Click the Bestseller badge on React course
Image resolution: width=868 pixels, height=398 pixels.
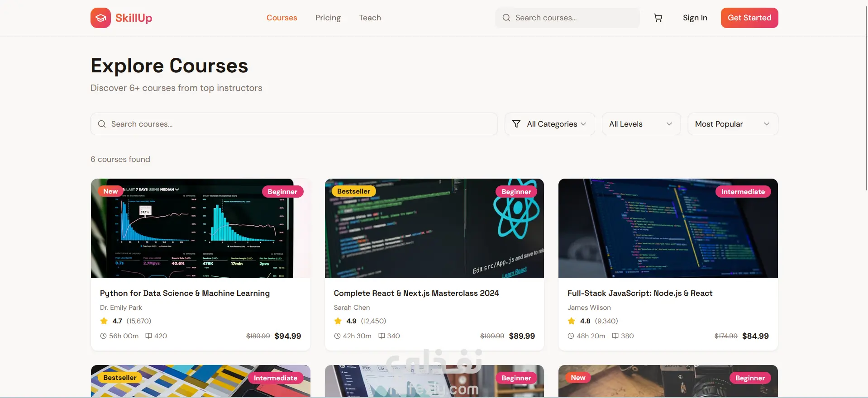(x=354, y=191)
